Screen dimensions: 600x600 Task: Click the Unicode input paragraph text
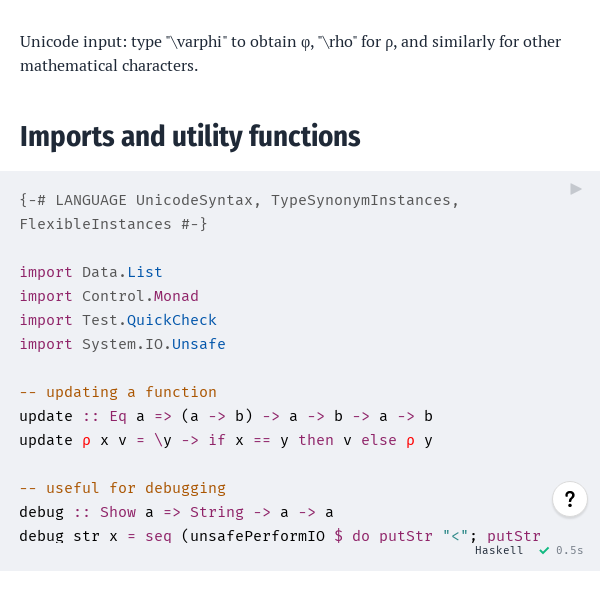point(290,54)
